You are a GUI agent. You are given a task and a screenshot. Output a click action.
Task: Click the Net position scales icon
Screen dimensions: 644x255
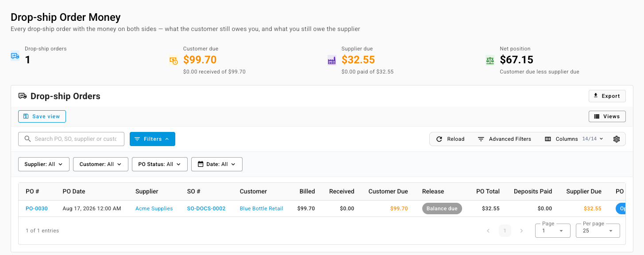pos(490,61)
